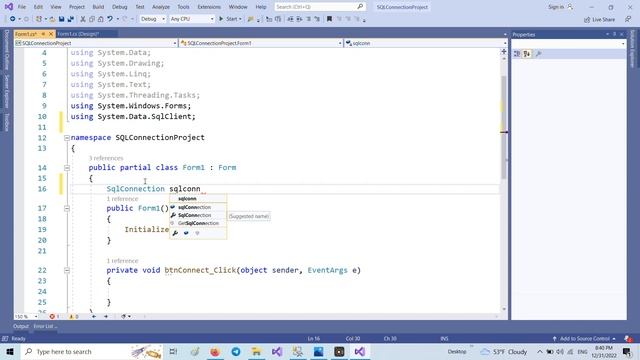Image resolution: width=640 pixels, height=360 pixels.
Task: Open the Debug configuration dropdown
Action: point(153,19)
